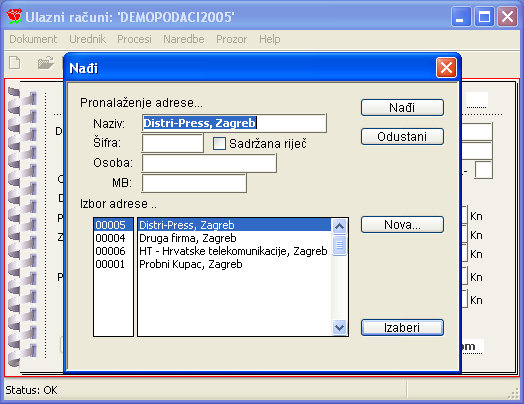The width and height of the screenshot is (524, 404).
Task: Open the Procesi menu
Action: point(134,39)
